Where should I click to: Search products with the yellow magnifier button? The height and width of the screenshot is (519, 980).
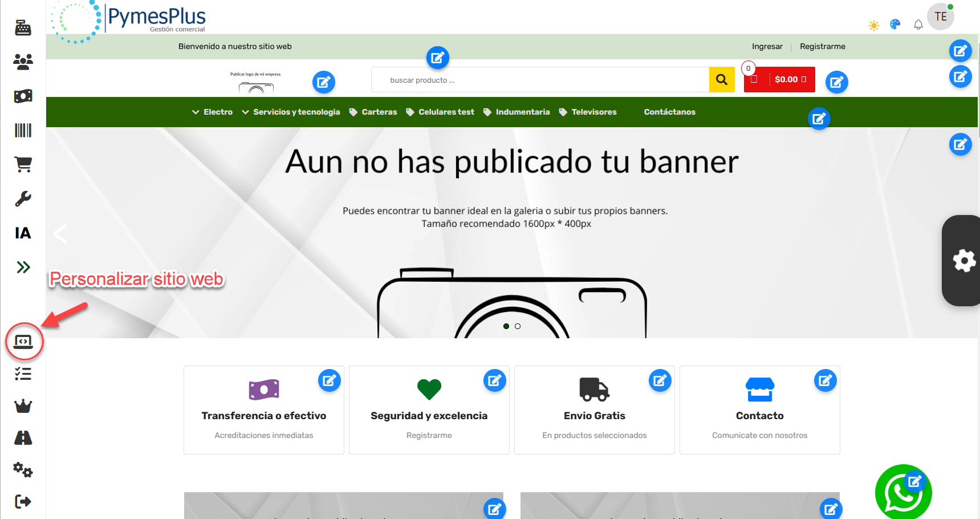tap(721, 79)
